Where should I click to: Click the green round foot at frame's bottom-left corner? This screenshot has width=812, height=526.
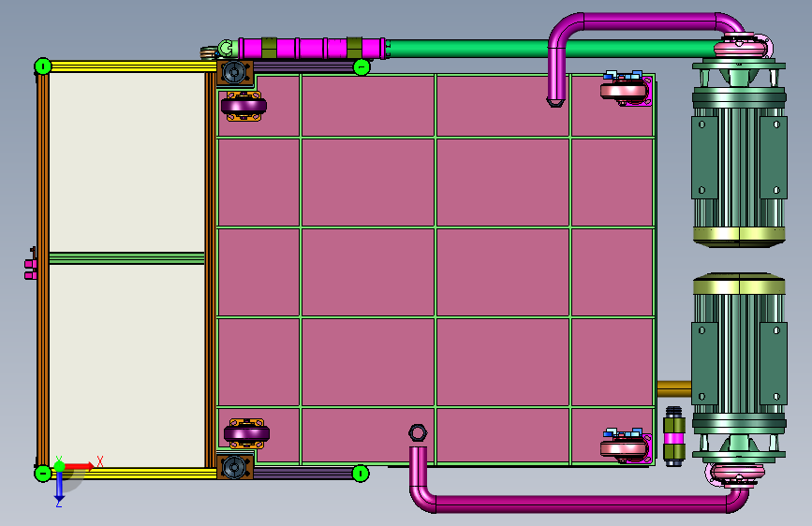pos(43,474)
